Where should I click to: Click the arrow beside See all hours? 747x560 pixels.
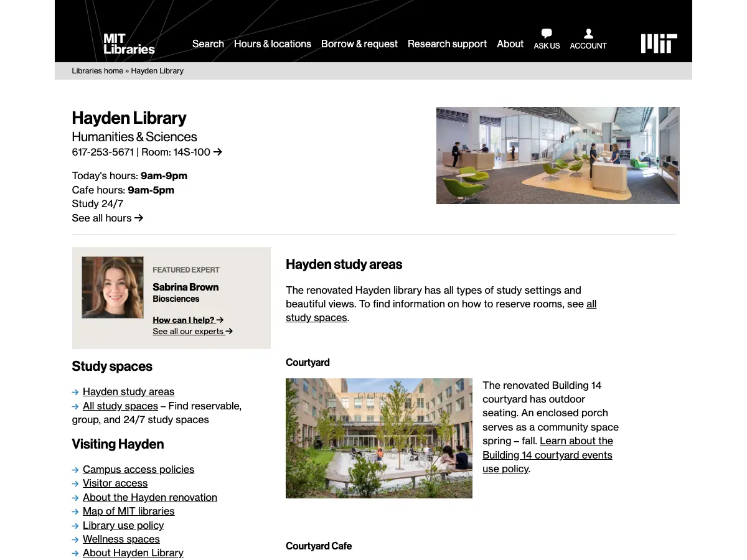click(x=139, y=218)
